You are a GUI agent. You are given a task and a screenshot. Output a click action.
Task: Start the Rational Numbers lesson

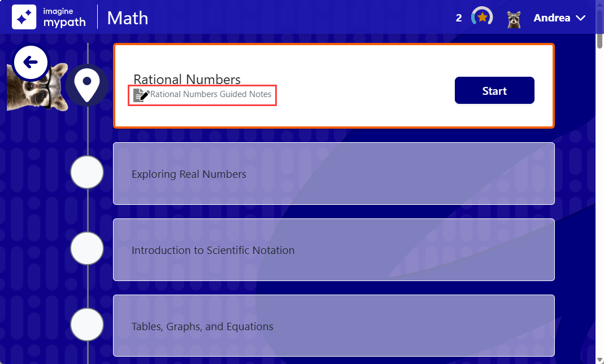494,90
